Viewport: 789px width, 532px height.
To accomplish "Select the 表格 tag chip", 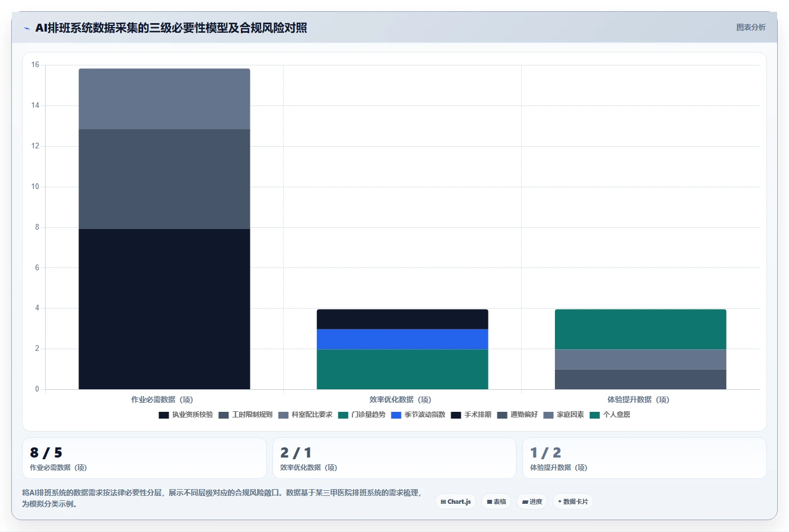I will [x=496, y=502].
